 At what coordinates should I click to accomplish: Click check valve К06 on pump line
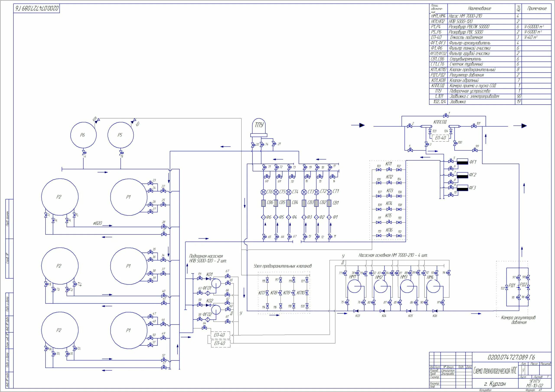click(435, 311)
